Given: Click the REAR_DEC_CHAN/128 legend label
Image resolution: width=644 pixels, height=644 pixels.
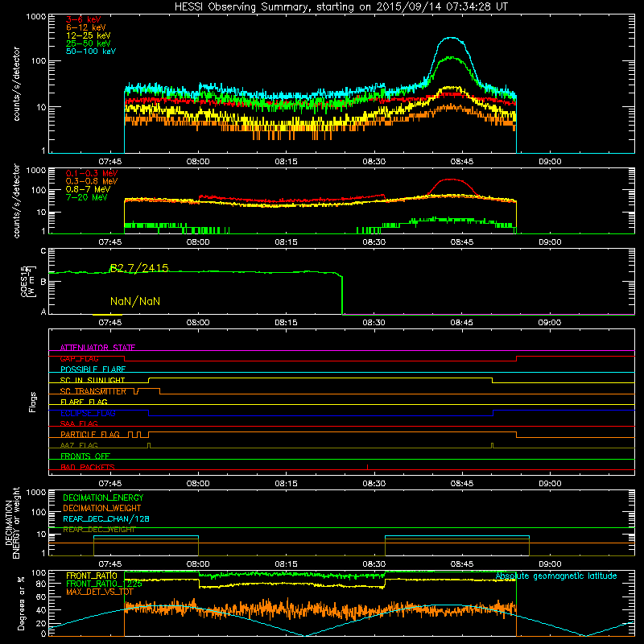Looking at the screenshot, I should point(106,518).
